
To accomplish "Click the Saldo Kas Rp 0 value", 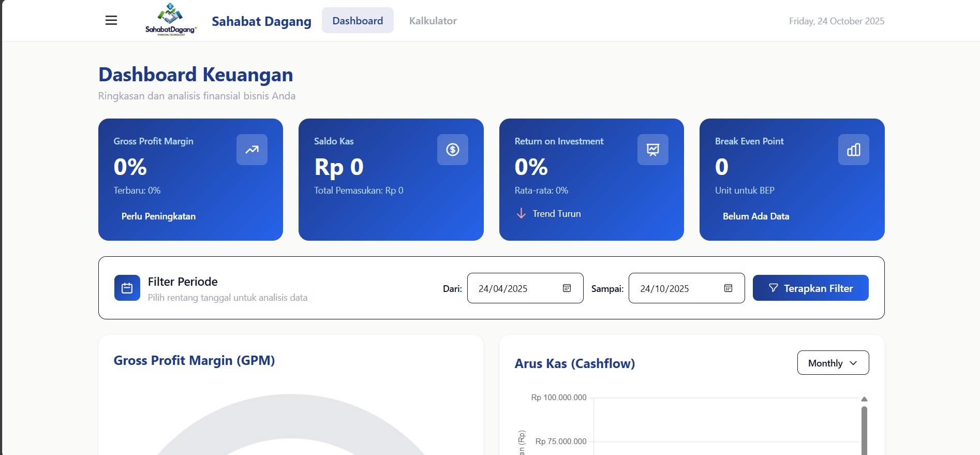I will [339, 167].
